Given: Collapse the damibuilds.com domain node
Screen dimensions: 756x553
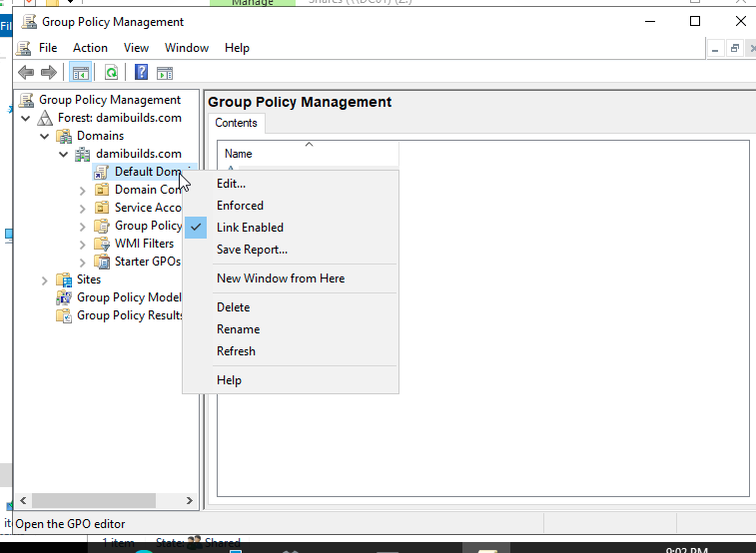Looking at the screenshot, I should click(63, 154).
